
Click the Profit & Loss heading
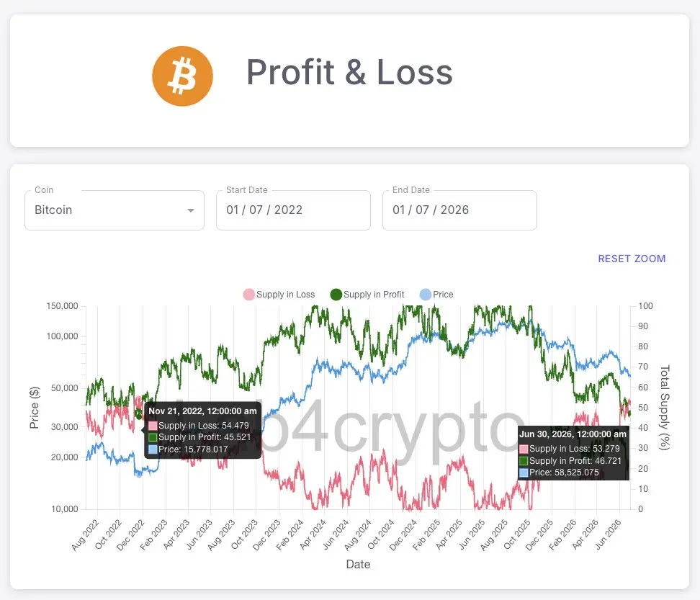coord(349,72)
